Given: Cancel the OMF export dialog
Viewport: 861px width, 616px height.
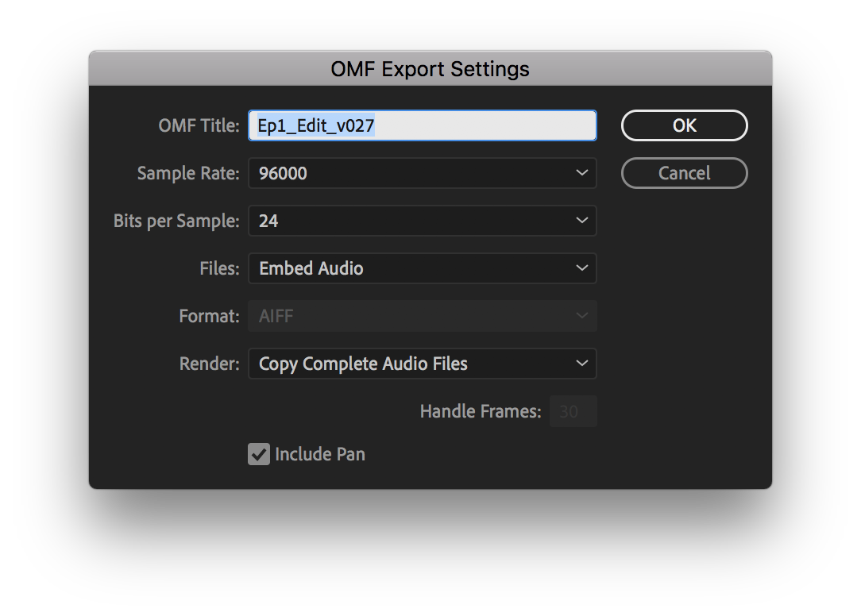Looking at the screenshot, I should click(x=684, y=174).
